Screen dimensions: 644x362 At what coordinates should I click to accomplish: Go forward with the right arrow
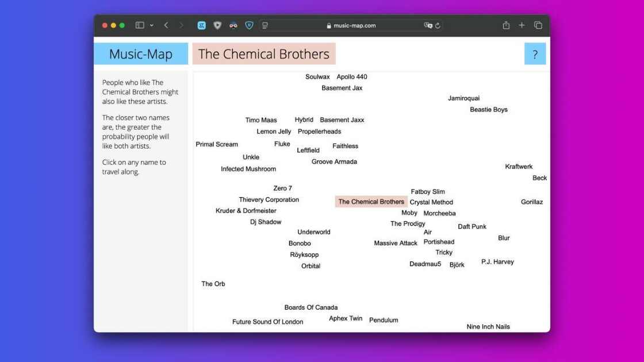coord(181,25)
